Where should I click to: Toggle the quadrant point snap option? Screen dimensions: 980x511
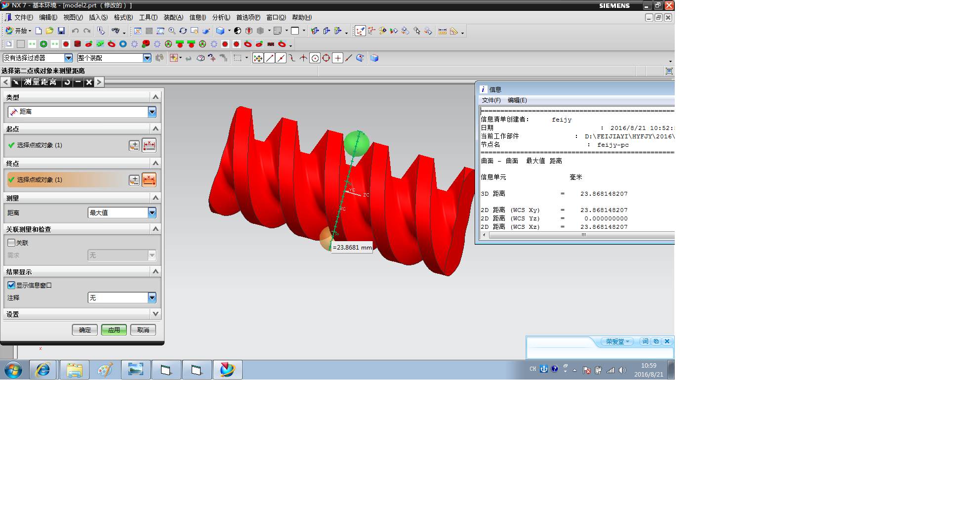click(326, 58)
